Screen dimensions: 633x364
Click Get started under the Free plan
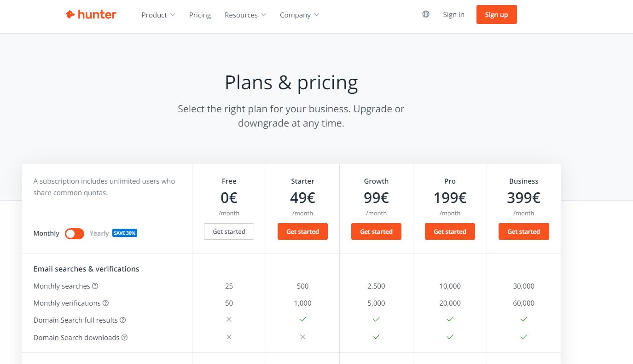[229, 231]
